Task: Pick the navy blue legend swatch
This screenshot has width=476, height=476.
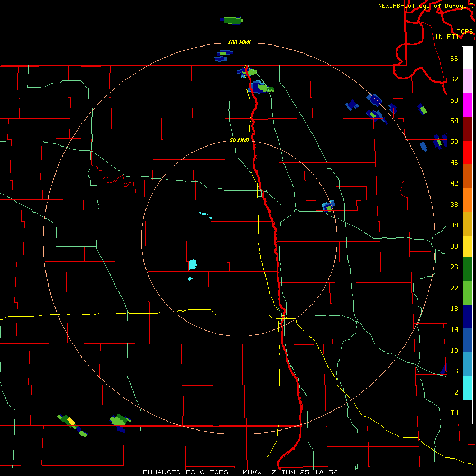Action: click(x=467, y=317)
